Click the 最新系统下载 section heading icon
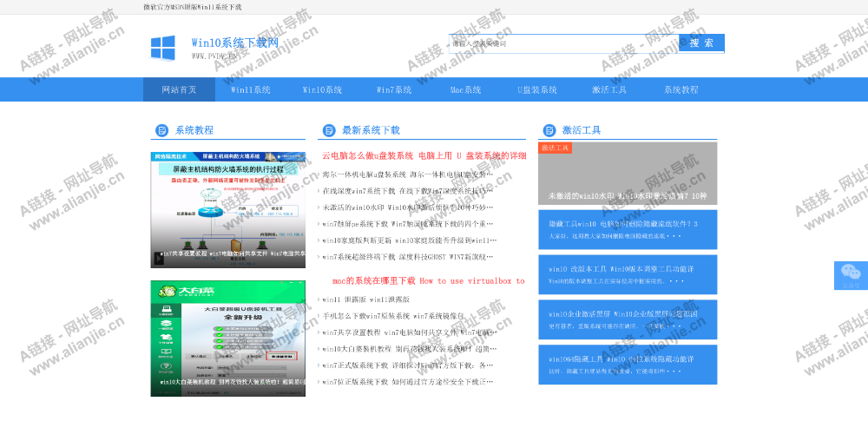Image resolution: width=868 pixels, height=421 pixels. 329,131
